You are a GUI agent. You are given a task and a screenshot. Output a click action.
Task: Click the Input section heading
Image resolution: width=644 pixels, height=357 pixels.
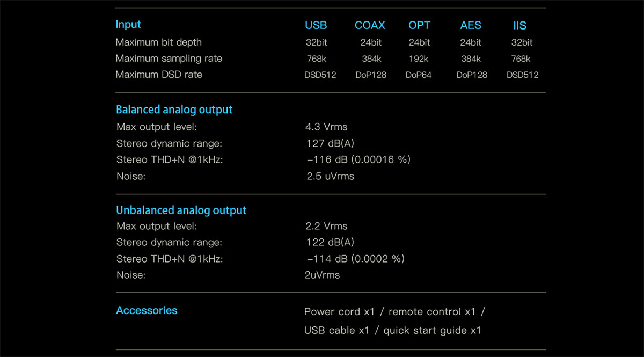click(128, 25)
